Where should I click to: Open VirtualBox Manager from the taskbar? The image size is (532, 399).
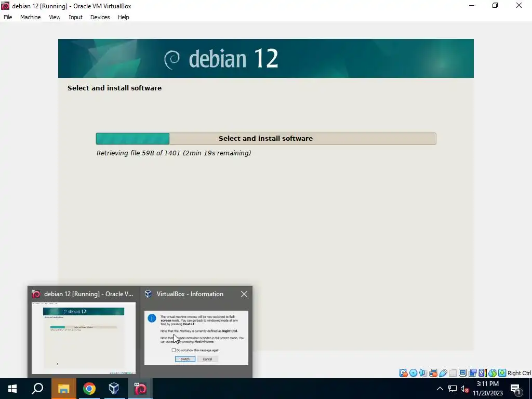point(114,389)
